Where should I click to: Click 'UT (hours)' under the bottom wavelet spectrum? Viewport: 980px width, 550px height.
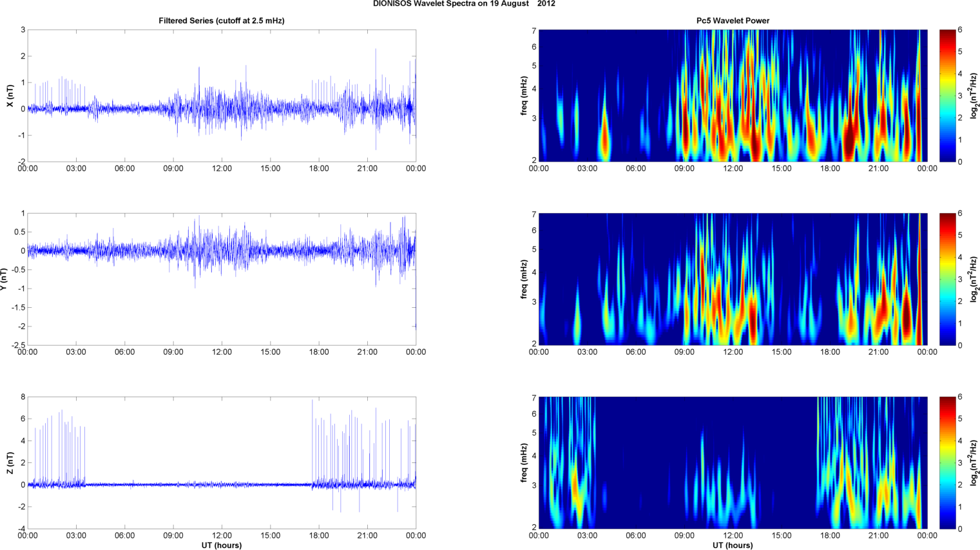tap(733, 545)
